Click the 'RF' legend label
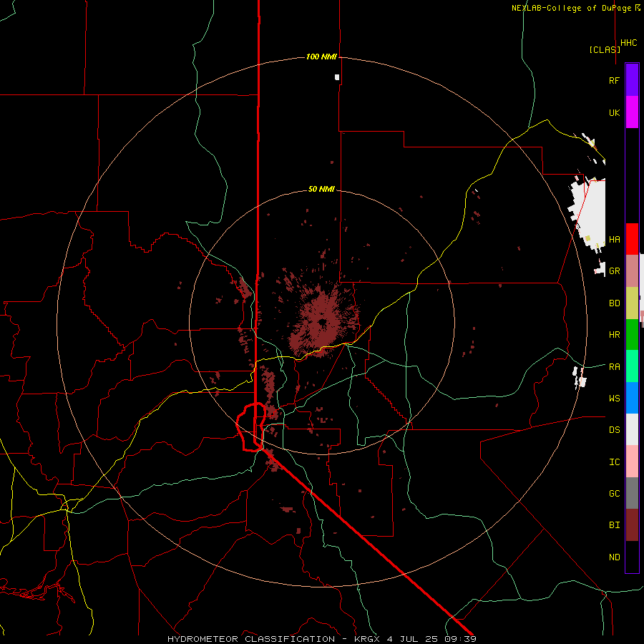Screen dimensions: 644x644 (615, 81)
